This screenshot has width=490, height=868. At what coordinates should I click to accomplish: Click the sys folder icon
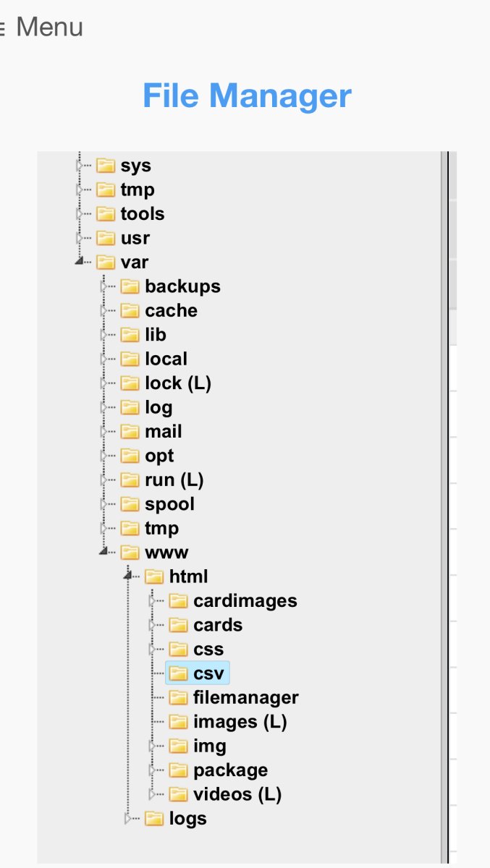pyautogui.click(x=106, y=166)
